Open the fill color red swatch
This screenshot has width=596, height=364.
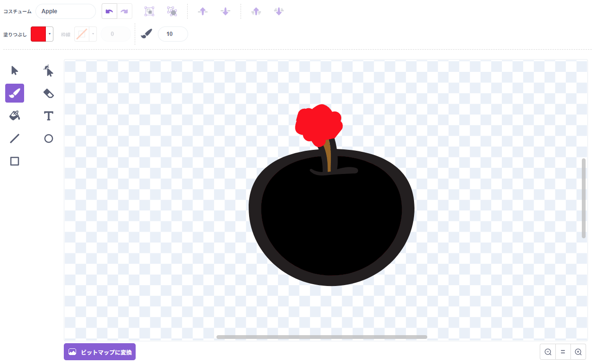(x=38, y=34)
